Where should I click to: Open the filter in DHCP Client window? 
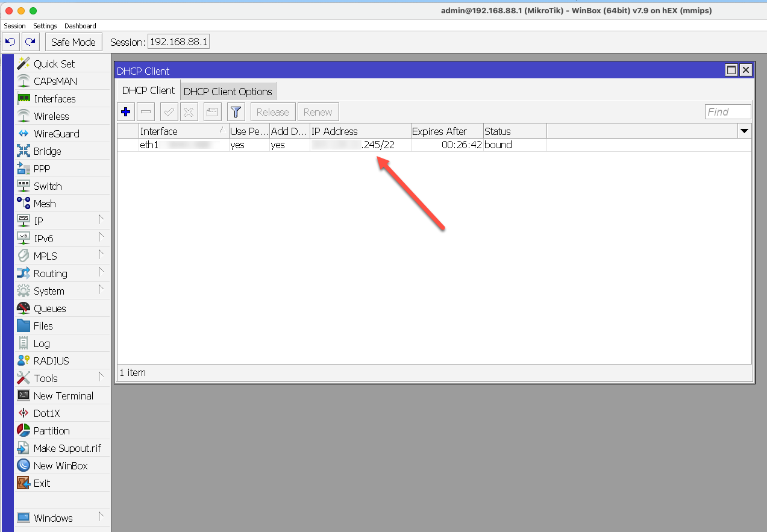pos(236,111)
